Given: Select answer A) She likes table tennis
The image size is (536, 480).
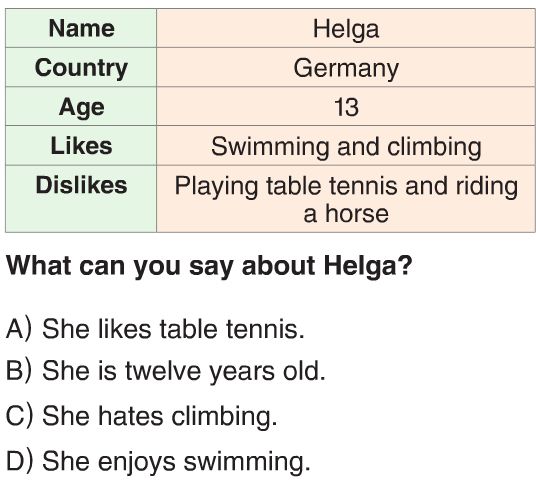Looking at the screenshot, I should point(155,329).
